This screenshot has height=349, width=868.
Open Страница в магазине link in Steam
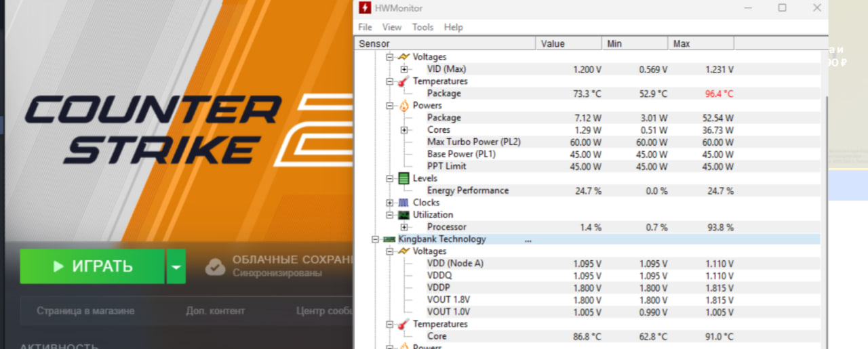pos(85,311)
